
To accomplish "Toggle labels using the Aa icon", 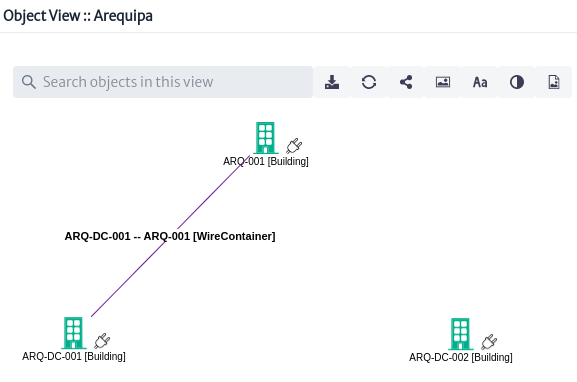I will click(480, 82).
